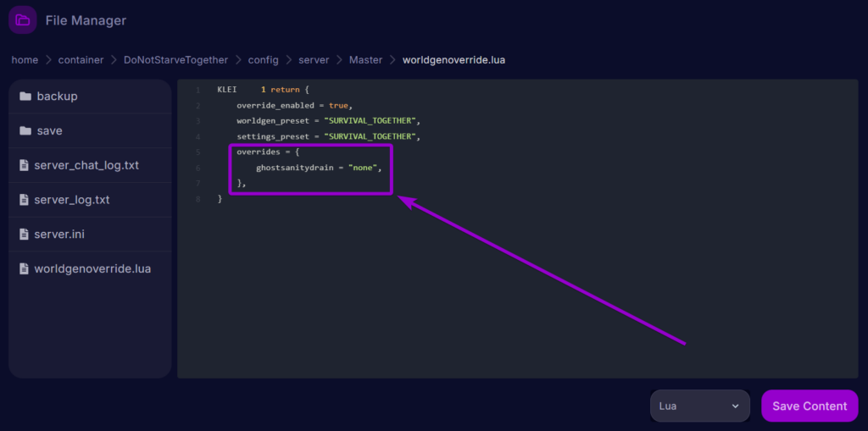The width and height of the screenshot is (868, 431).
Task: Go to container breadcrumb folder
Action: (x=81, y=60)
